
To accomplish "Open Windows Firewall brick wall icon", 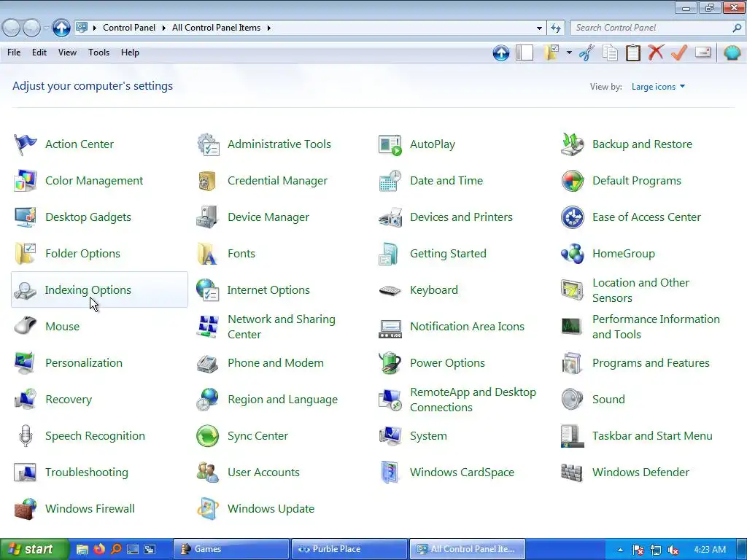I will coord(26,508).
